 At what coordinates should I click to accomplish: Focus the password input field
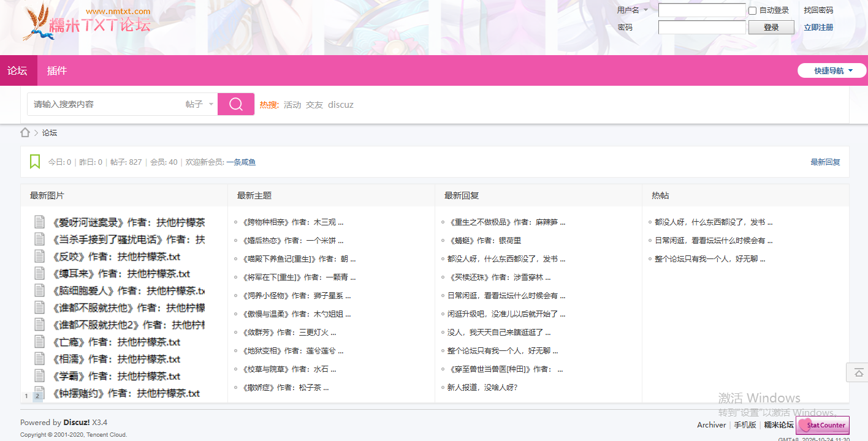tap(702, 28)
